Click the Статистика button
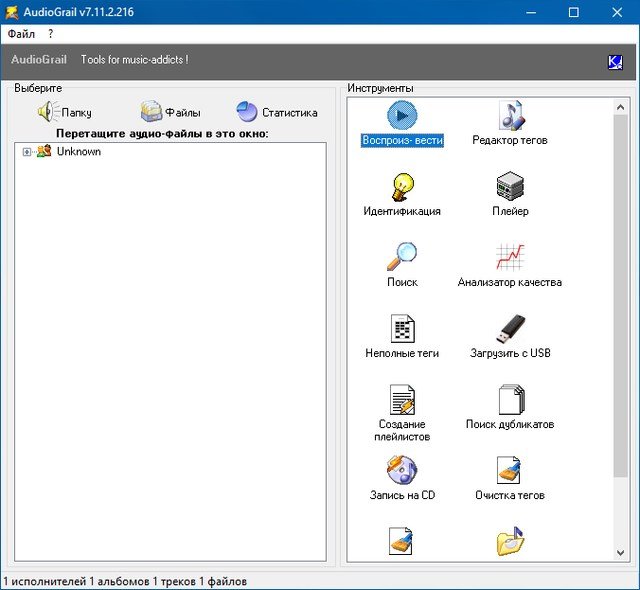This screenshot has width=640, height=590. click(277, 112)
